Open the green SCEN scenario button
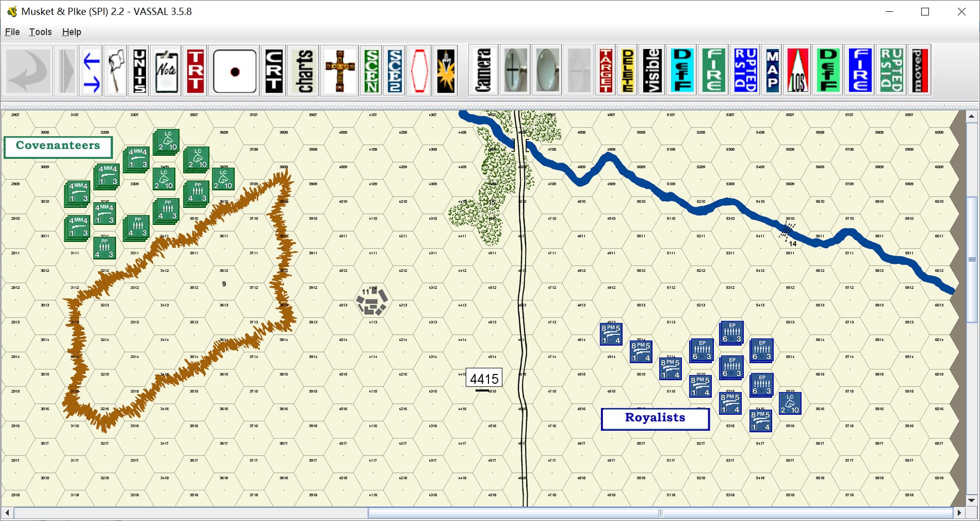Viewport: 980px width, 521px height. pyautogui.click(x=371, y=71)
